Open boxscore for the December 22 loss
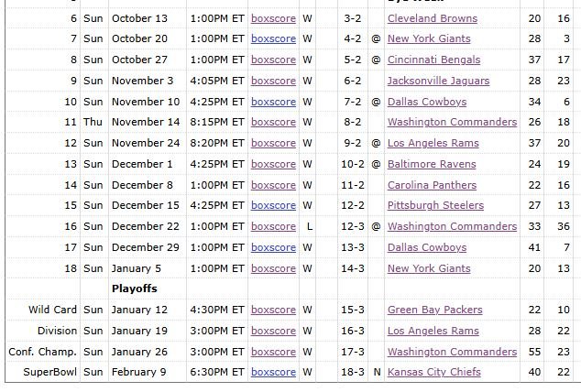The height and width of the screenshot is (392, 581). (273, 227)
